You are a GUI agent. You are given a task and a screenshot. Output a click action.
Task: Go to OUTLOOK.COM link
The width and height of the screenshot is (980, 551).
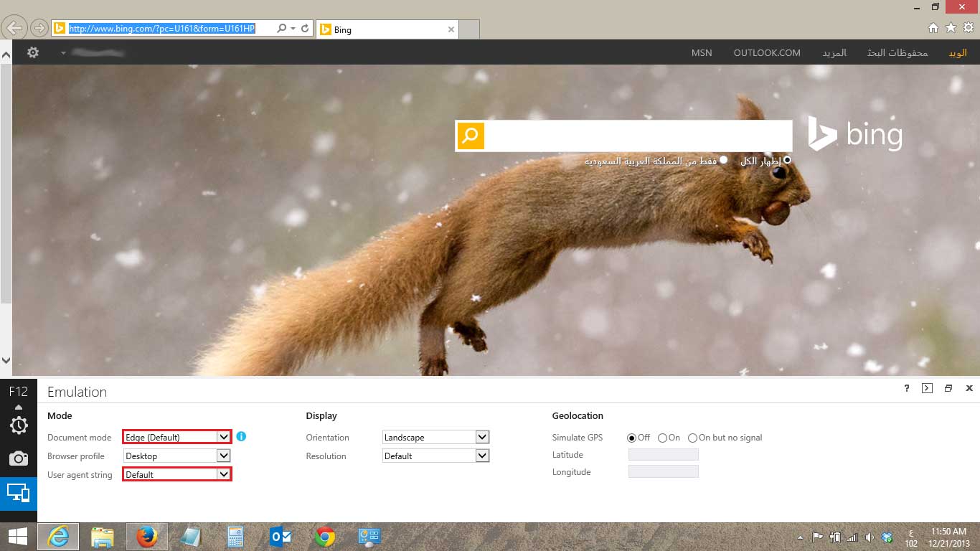click(x=767, y=53)
